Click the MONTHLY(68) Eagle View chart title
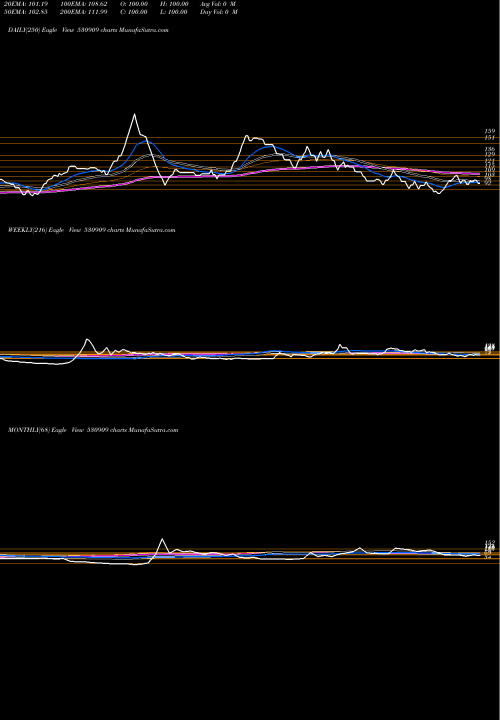Image resolution: width=500 pixels, height=720 pixels. pos(93,430)
